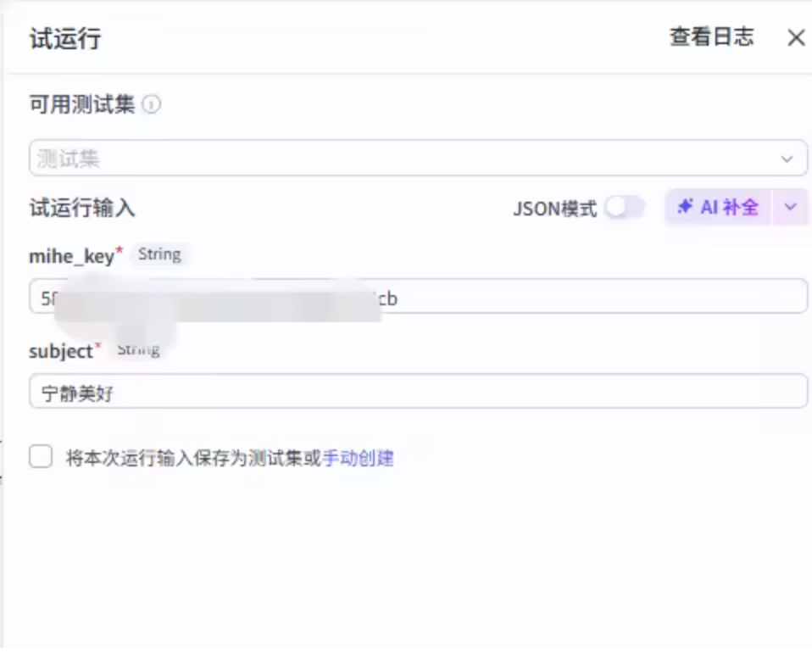The height and width of the screenshot is (658, 812).
Task: Open the 测试集 dropdown select box
Action: click(407, 159)
